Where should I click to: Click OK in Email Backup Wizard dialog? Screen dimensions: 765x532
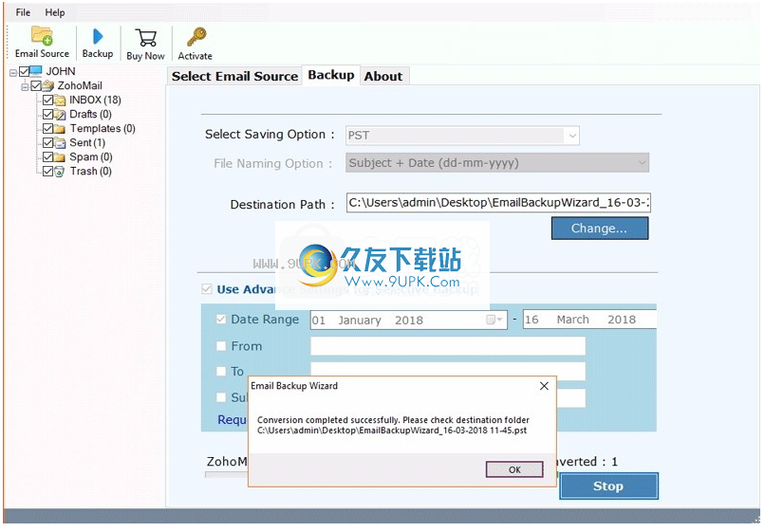[514, 469]
